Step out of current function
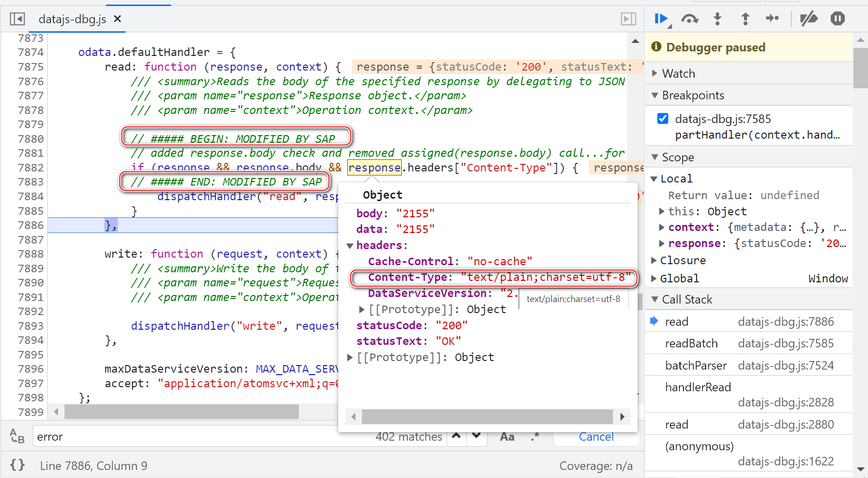Image resolution: width=868 pixels, height=478 pixels. tap(745, 19)
